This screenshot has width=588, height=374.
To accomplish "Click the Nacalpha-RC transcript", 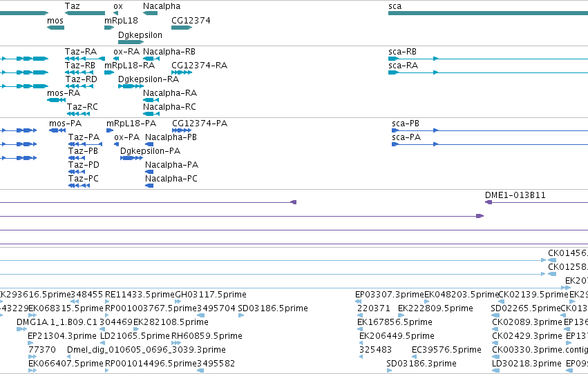I will point(151,114).
